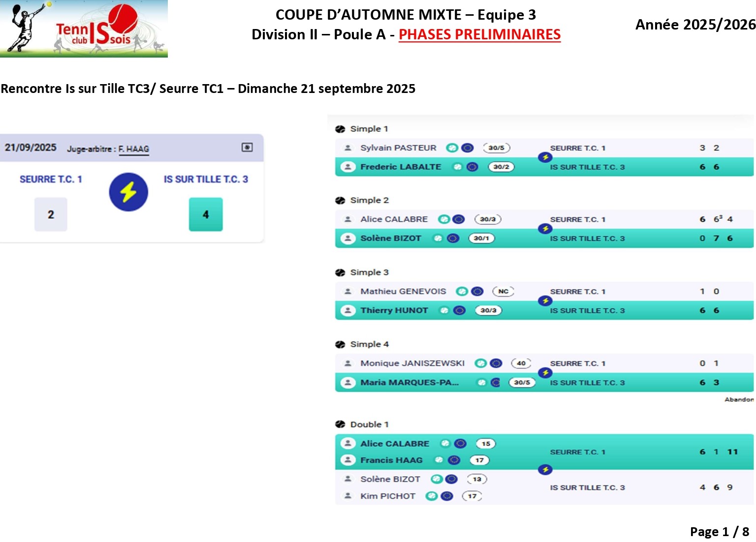
Task: Click the Simple 4 section heading
Action: coord(369,344)
